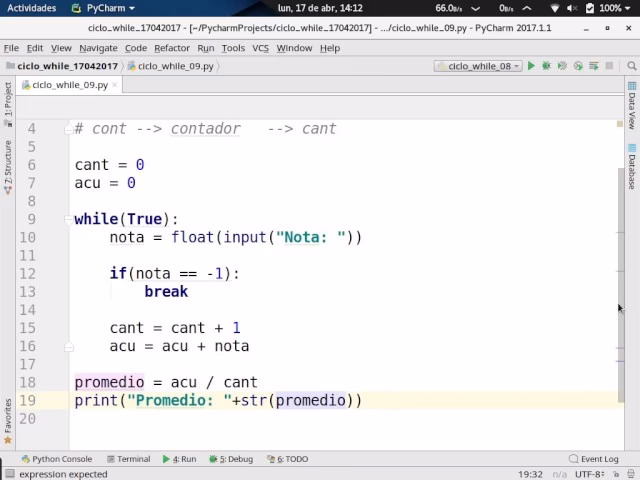Open the Database side panel
The image size is (640, 480).
tap(632, 167)
